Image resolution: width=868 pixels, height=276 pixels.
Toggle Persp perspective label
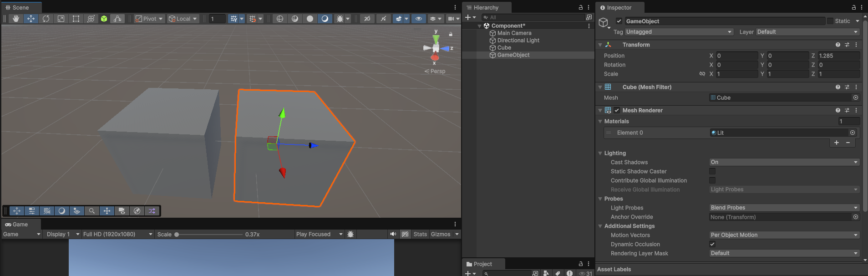point(435,71)
